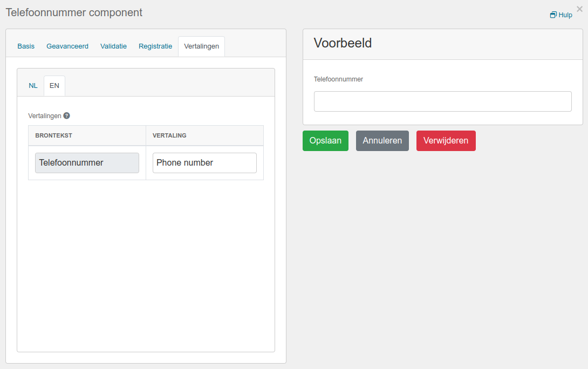
Task: Click the red Verwijderen button
Action: pos(446,141)
